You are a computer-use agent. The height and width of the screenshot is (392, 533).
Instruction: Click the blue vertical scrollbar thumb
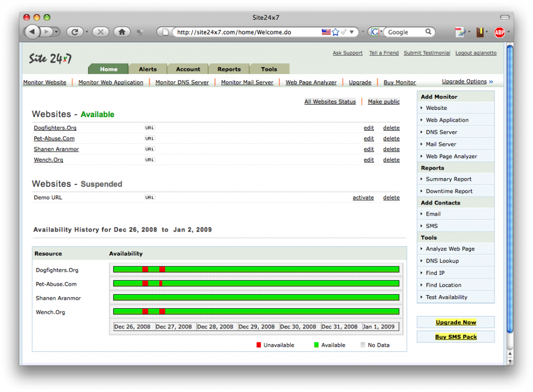click(510, 188)
